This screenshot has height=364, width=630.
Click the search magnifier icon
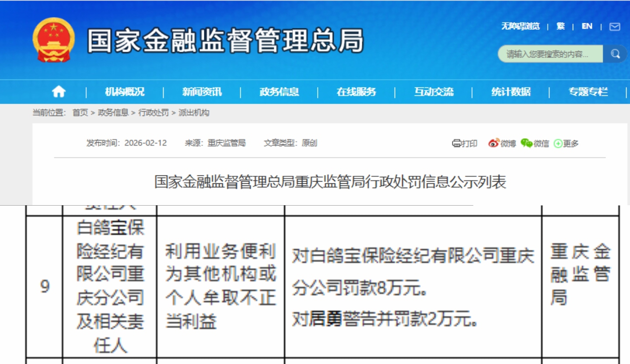[615, 54]
